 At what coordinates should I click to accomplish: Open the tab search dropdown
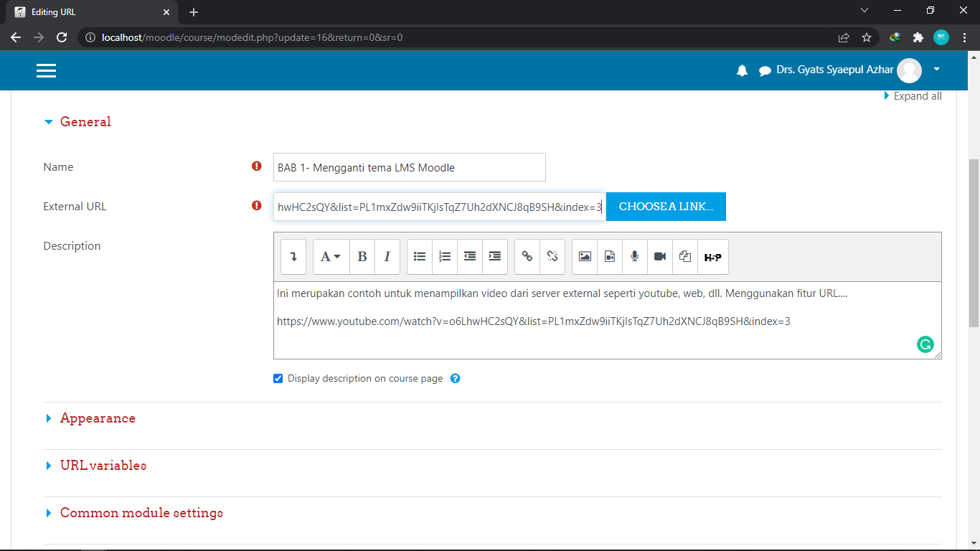pos(864,11)
